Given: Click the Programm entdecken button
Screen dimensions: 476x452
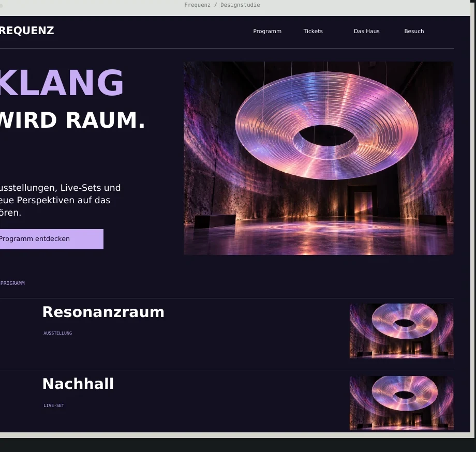Looking at the screenshot, I should [51, 239].
